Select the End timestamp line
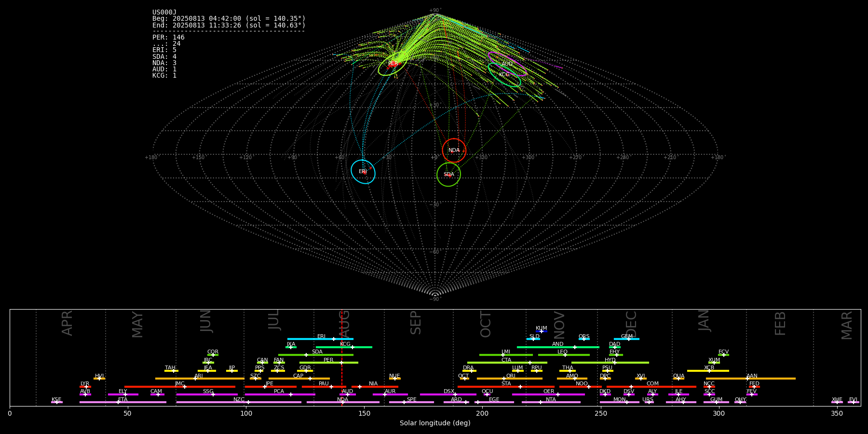The width and height of the screenshot is (868, 434). [229, 25]
